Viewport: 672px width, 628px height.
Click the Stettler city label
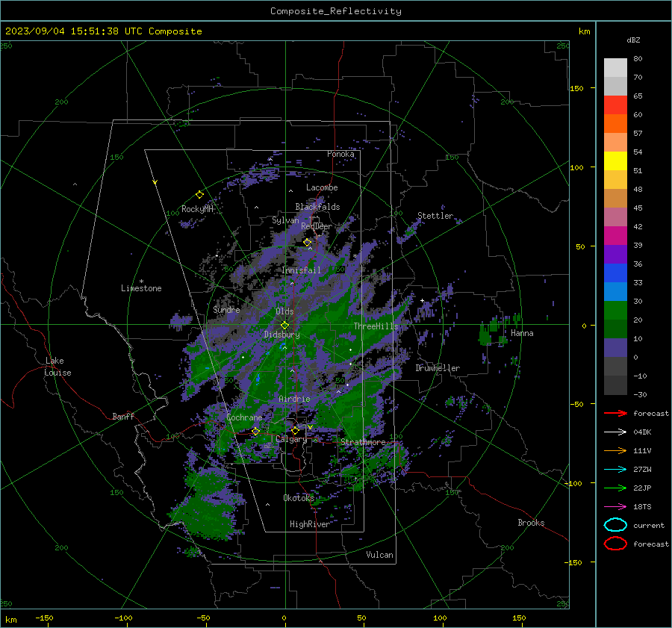pos(435,216)
